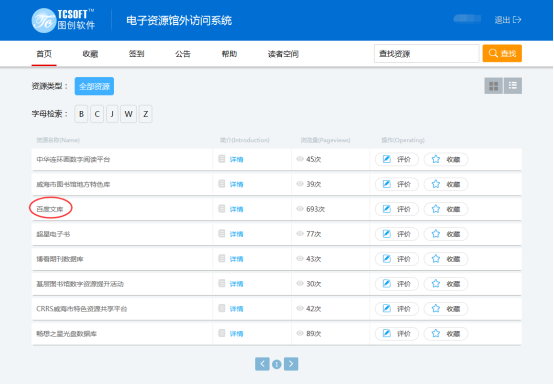Click document icon in 43次 row
Image resolution: width=554 pixels, height=385 pixels.
coord(222,259)
